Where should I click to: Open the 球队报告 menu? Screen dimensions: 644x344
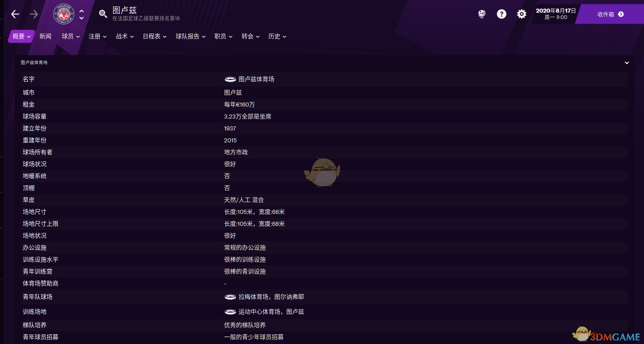(191, 36)
